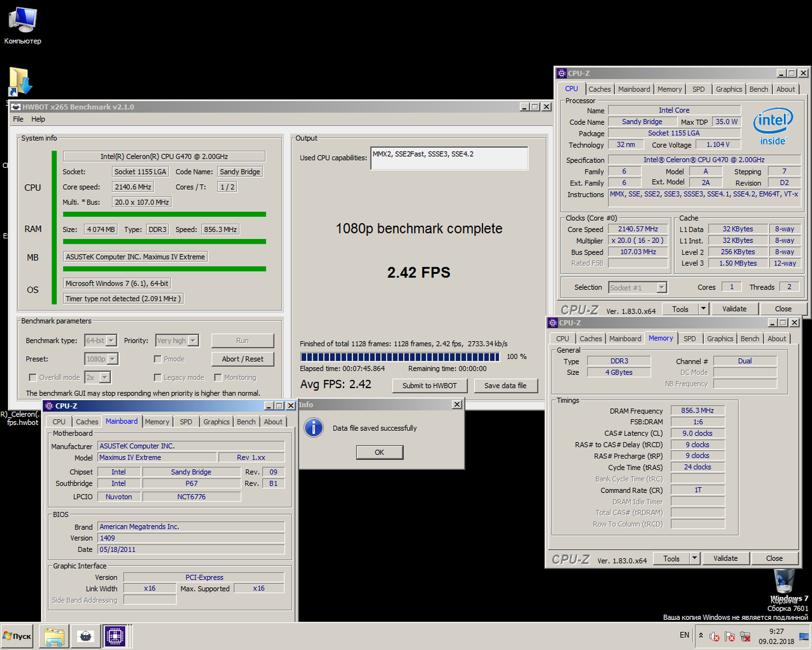
Task: Switch to Bench tab in CPU-Z CPU window
Action: pos(758,89)
